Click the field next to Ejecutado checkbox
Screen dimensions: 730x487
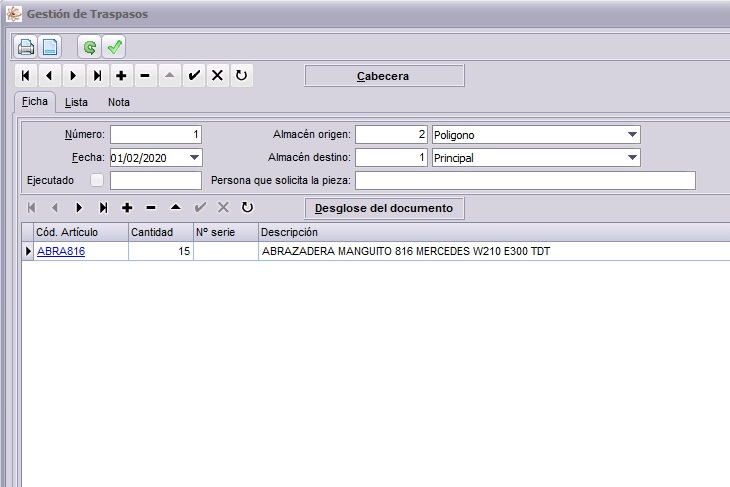(156, 180)
